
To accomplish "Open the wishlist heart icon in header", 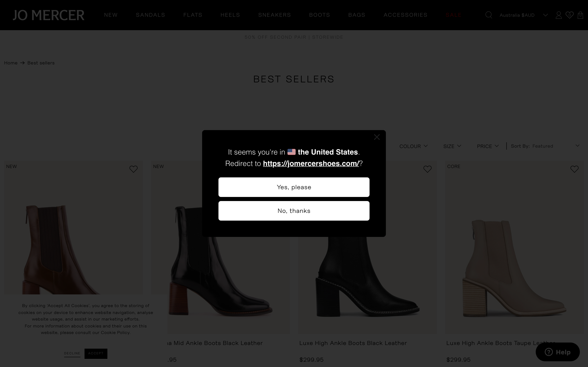I will (x=570, y=15).
